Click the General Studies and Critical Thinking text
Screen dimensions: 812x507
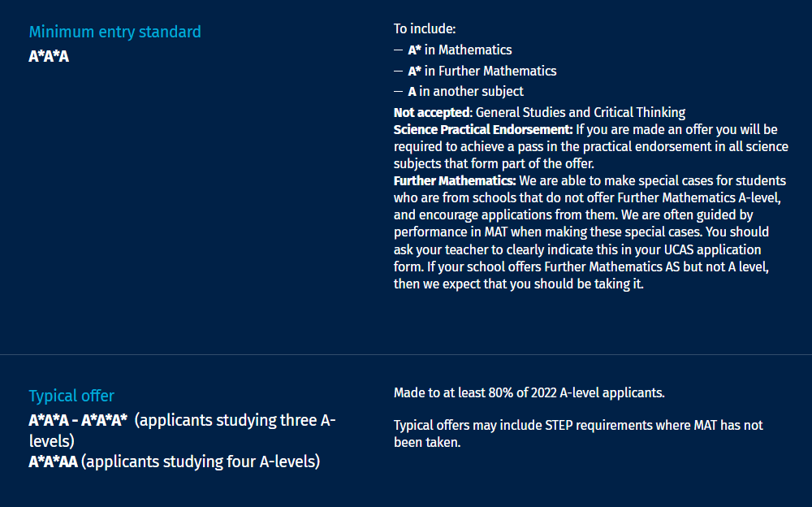[x=581, y=112]
